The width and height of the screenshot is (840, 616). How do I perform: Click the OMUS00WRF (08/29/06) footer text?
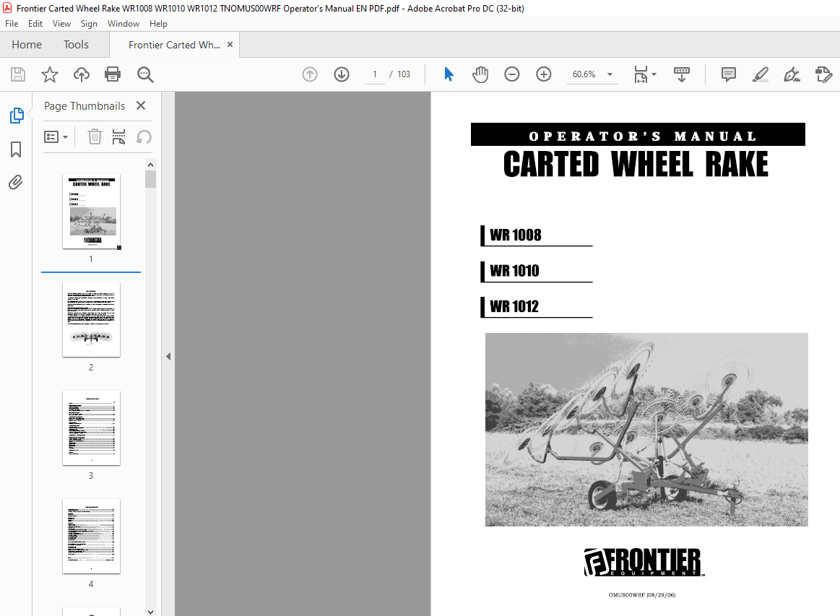[642, 595]
